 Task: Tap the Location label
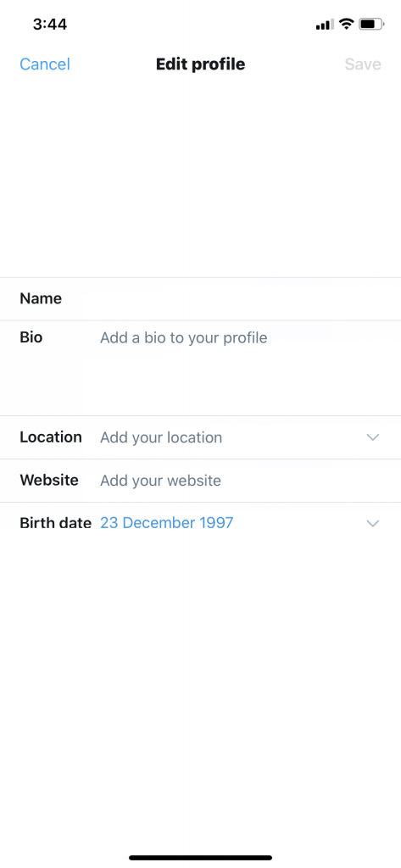(50, 437)
